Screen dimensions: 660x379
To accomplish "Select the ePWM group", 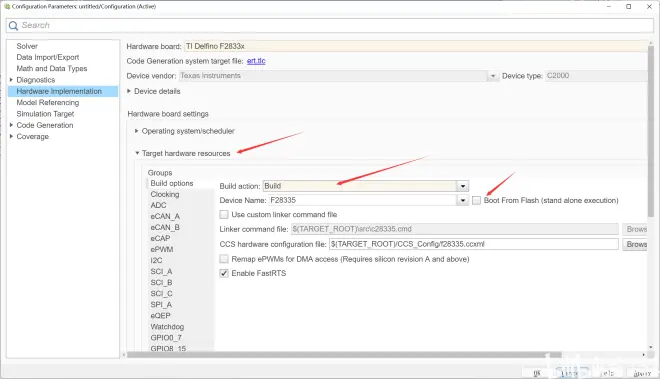I will [162, 249].
